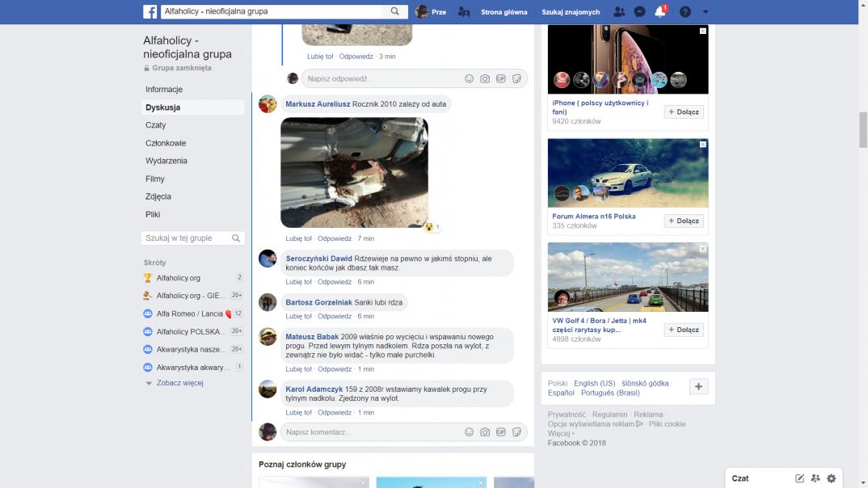
Task: Open Seroczyński Dawid profile
Action: pos(319,259)
